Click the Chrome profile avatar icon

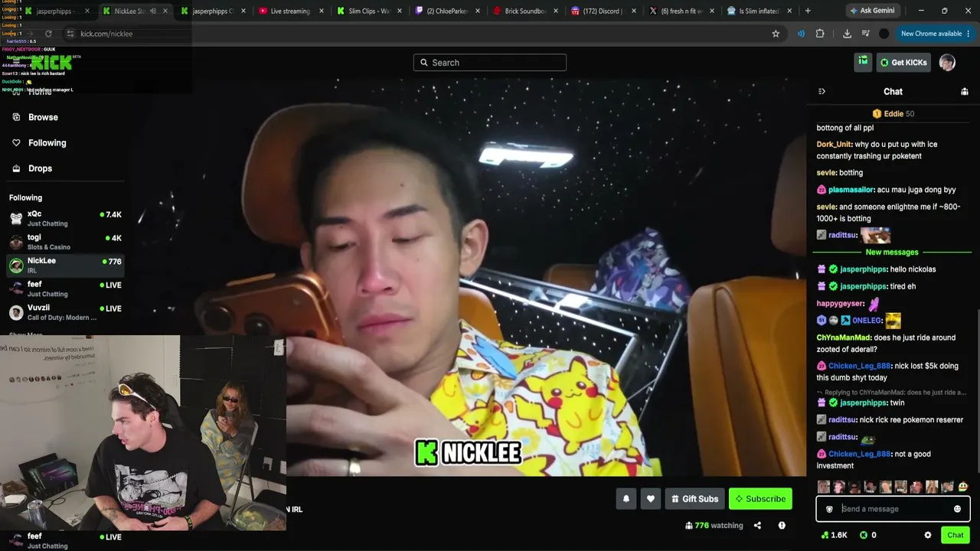(884, 34)
